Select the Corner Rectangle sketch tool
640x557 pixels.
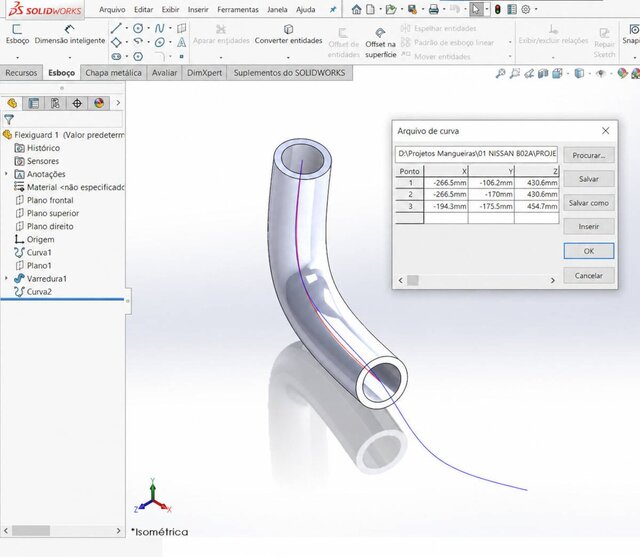116,42
